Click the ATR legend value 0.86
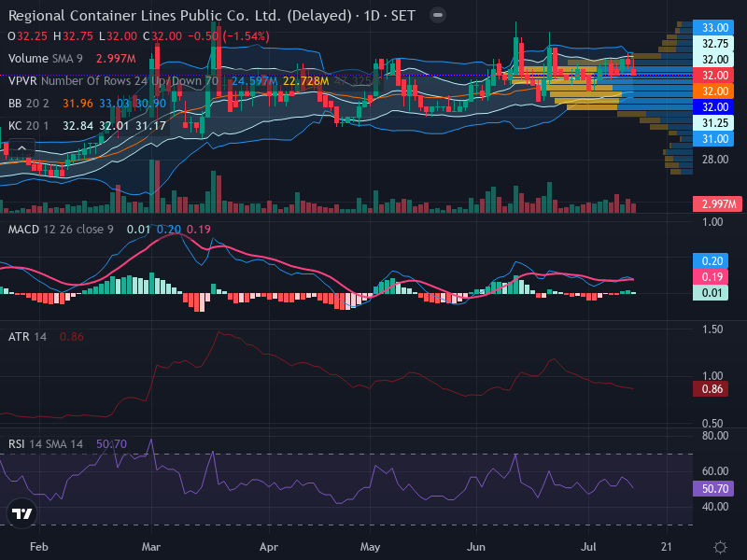747x560 pixels. pyautogui.click(x=72, y=337)
